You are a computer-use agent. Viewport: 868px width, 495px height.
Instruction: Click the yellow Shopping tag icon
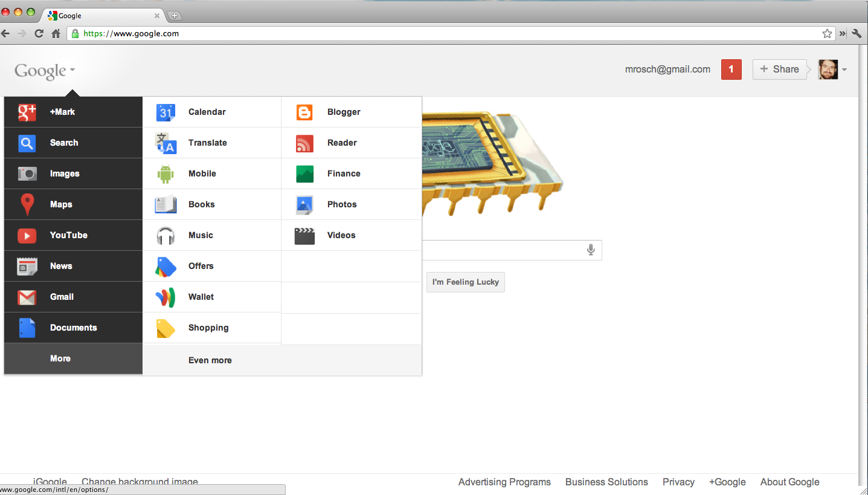point(166,328)
